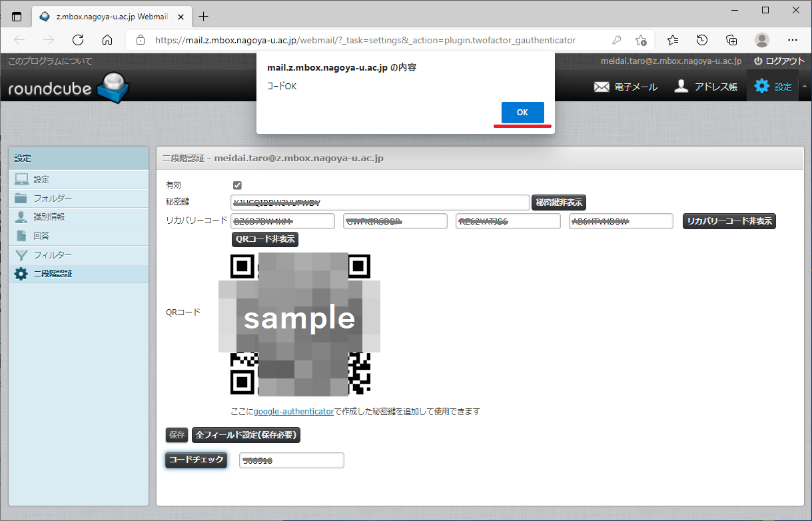This screenshot has height=521, width=812.
Task: Click the browser refresh icon
Action: (x=78, y=40)
